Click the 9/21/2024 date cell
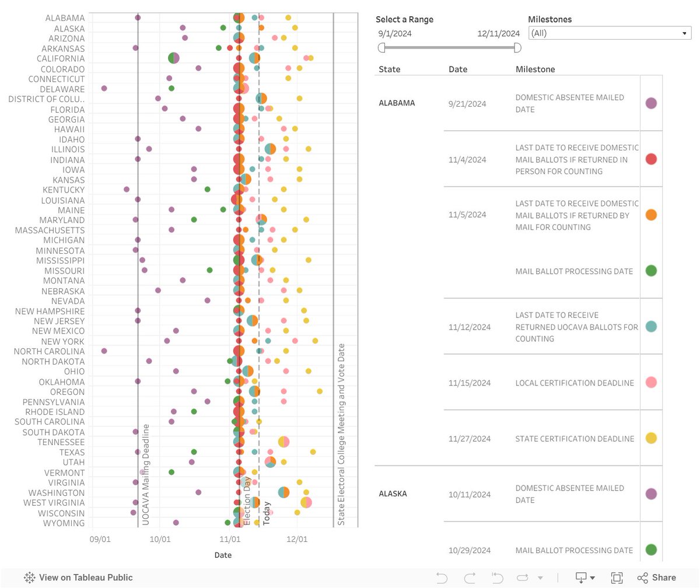 click(467, 104)
